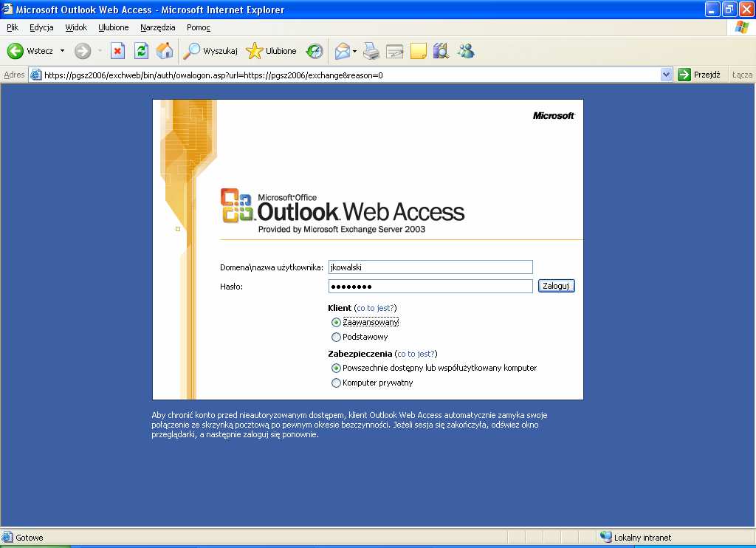Open the Mail icon dropdown arrow
The height and width of the screenshot is (548, 756).
pyautogui.click(x=355, y=51)
